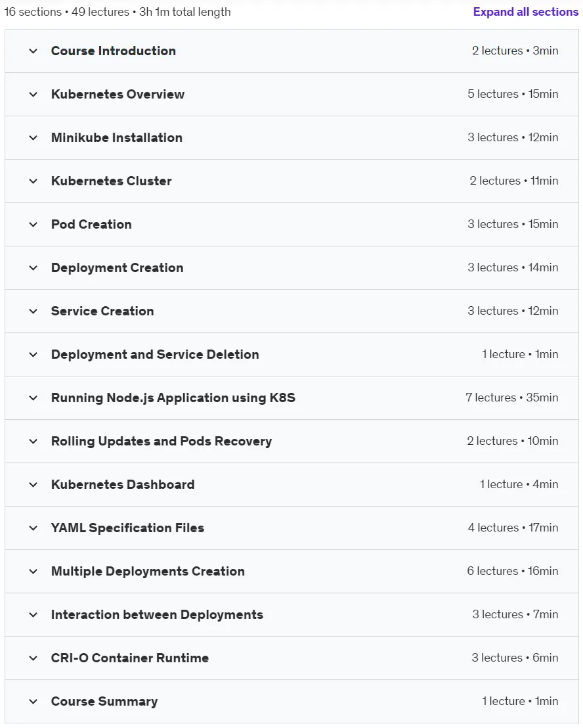Expand Course Summary chevron
583x728 pixels.
[33, 702]
